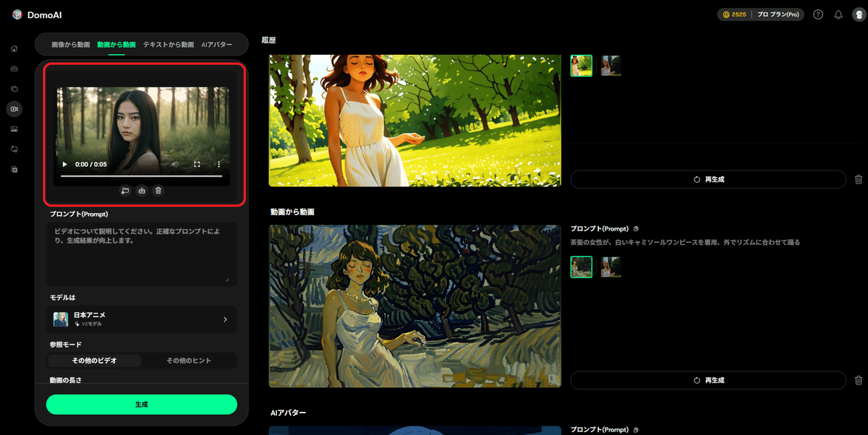The height and width of the screenshot is (435, 868).
Task: Open the user profile avatar menu
Action: (x=858, y=14)
